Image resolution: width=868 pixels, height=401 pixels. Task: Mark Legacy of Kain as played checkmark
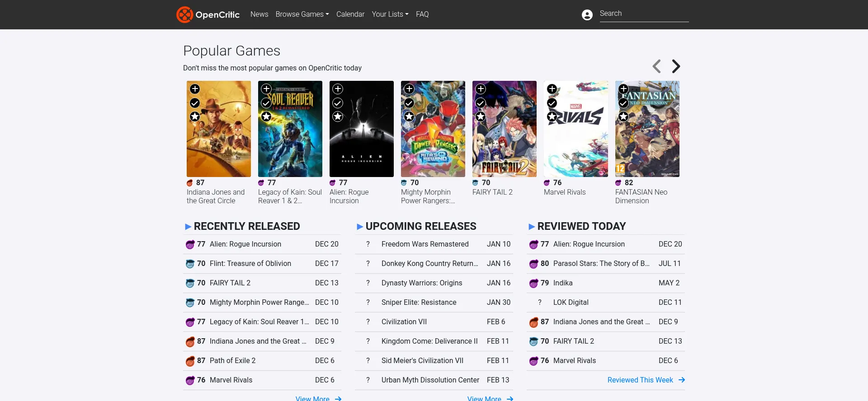[x=266, y=103]
